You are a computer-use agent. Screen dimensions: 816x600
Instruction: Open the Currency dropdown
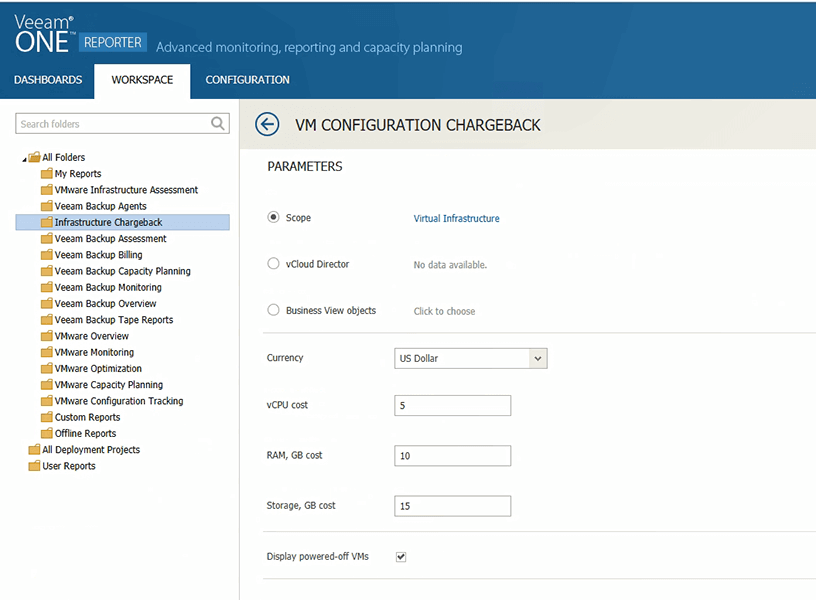tap(470, 358)
